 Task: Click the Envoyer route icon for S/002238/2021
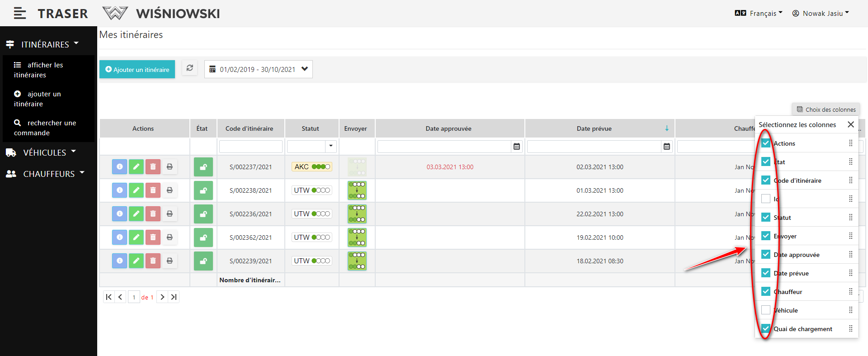[x=357, y=190]
